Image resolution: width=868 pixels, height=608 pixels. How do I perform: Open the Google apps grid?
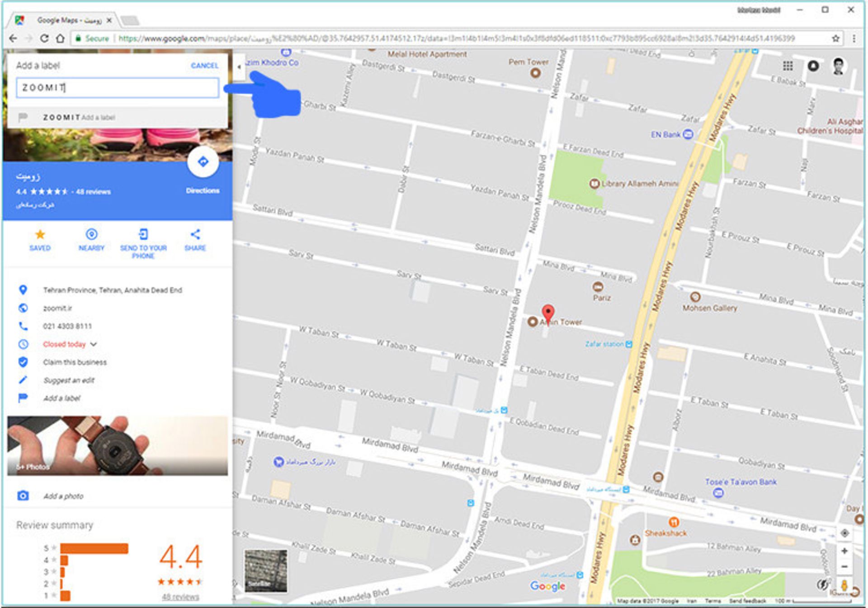[x=788, y=66]
